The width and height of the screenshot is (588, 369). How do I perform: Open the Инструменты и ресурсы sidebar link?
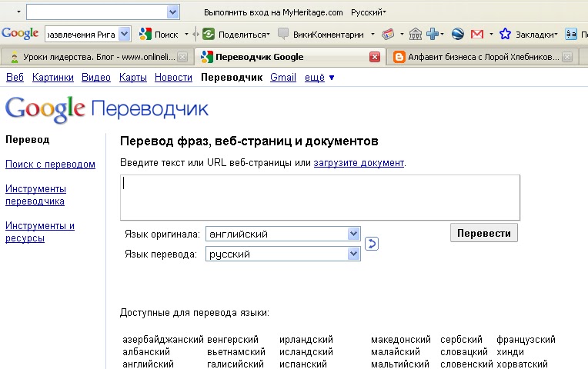40,232
